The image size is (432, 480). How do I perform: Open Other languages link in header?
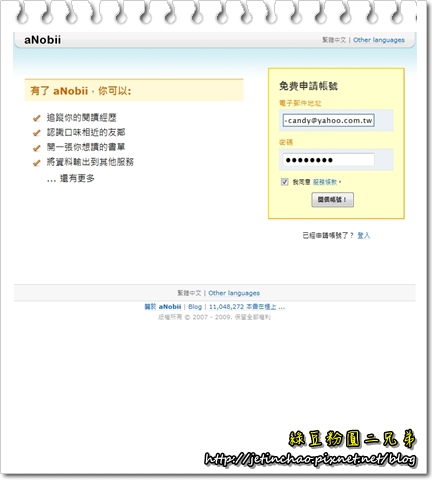coord(379,40)
